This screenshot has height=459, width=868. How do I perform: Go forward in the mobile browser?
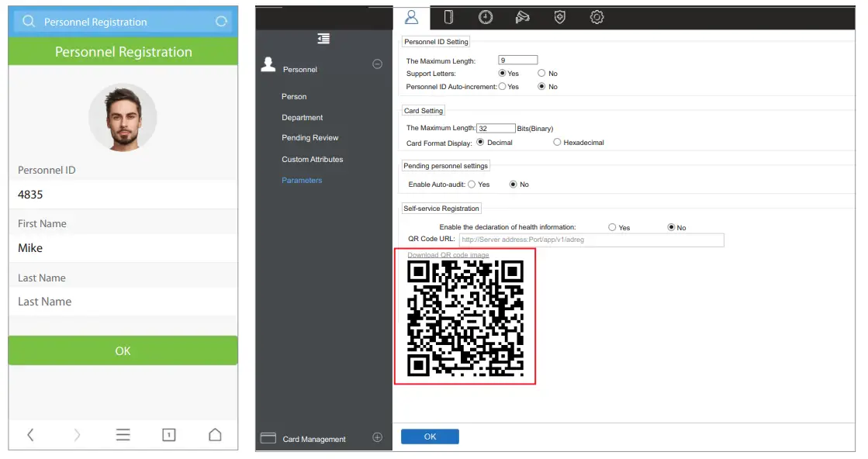pos(77,435)
